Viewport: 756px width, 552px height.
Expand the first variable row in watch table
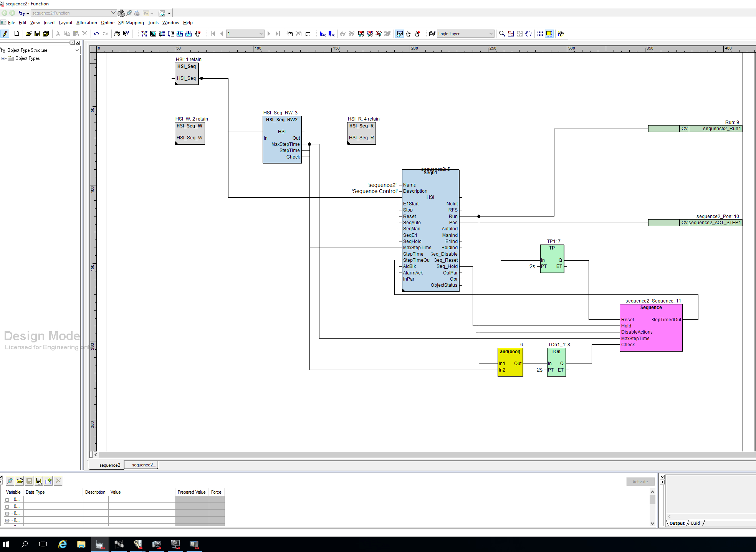pyautogui.click(x=7, y=500)
